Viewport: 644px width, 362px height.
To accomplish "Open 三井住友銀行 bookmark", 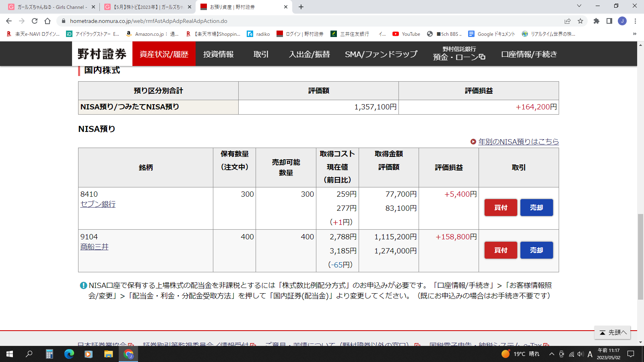I will pyautogui.click(x=350, y=34).
